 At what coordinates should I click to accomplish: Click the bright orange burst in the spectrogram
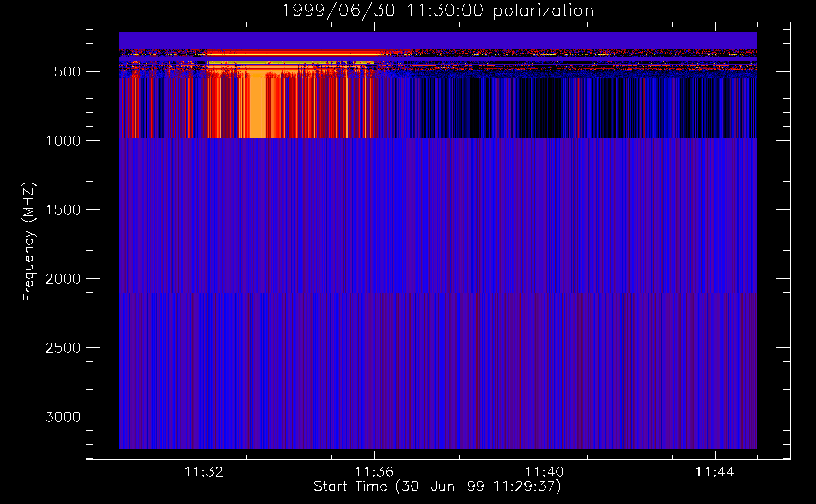tap(258, 103)
